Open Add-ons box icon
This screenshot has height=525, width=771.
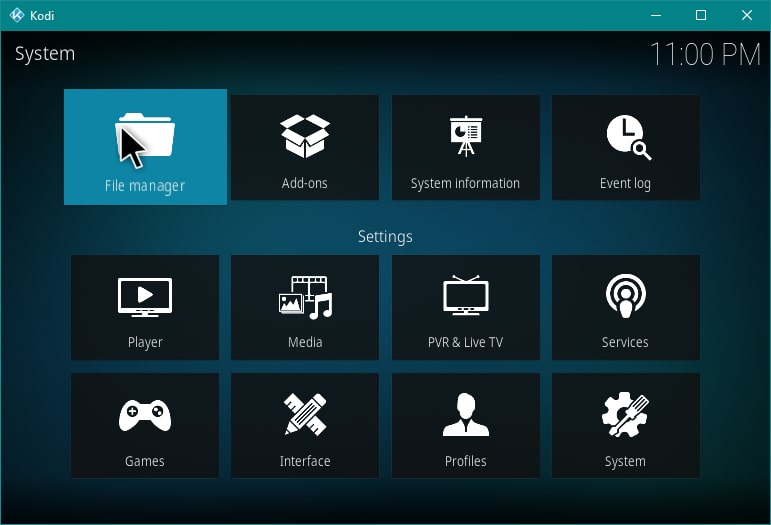coord(305,136)
